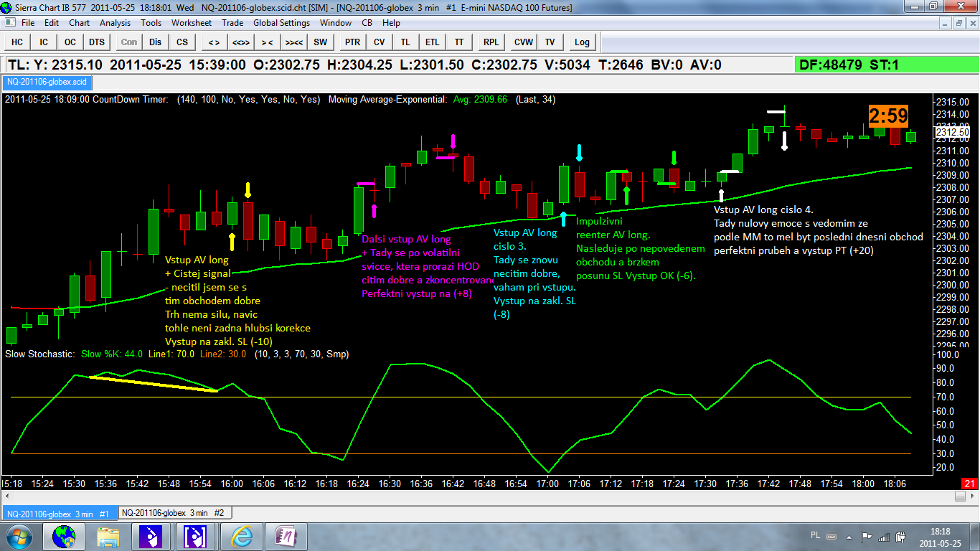Viewport: 980px width, 551px height.
Task: Click the HC toolbar button
Action: click(17, 42)
